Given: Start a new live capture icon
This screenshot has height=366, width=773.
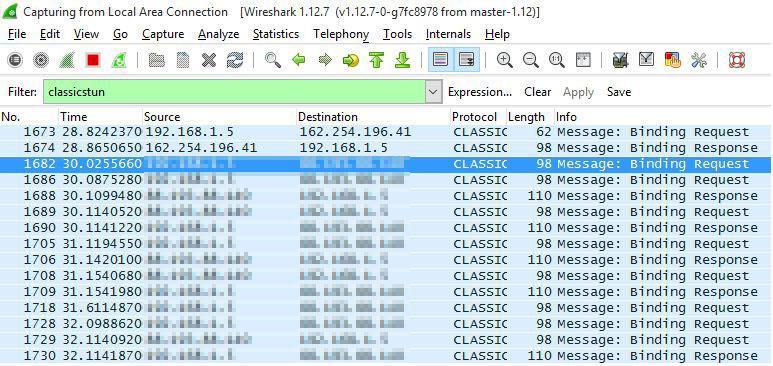Looking at the screenshot, I should pyautogui.click(x=67, y=61).
